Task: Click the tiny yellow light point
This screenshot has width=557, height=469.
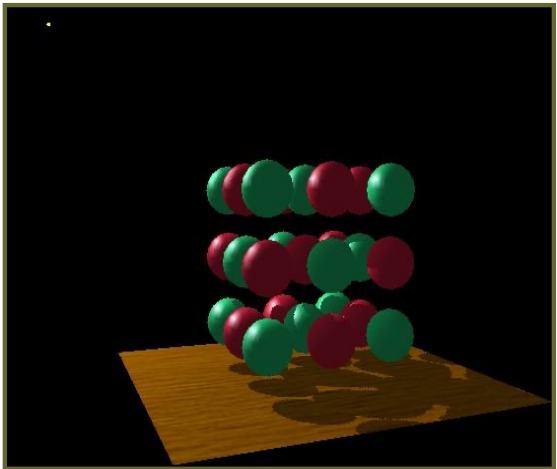Action: (48, 24)
